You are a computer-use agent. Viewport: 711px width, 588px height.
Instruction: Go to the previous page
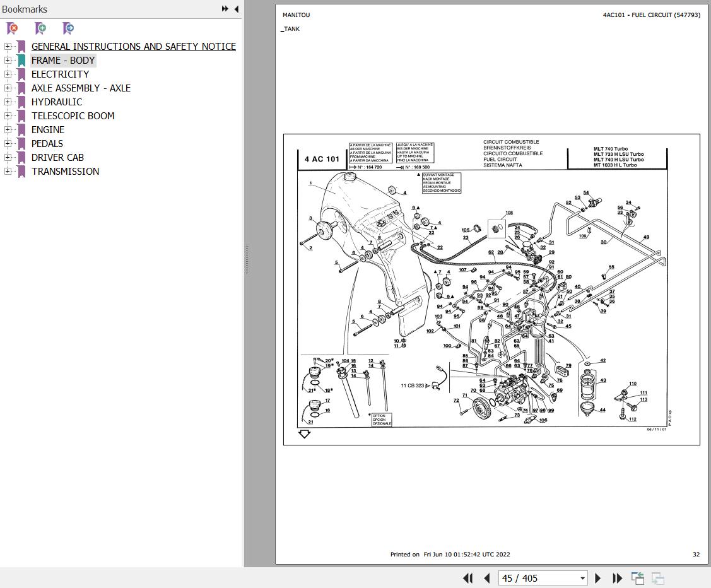487,578
